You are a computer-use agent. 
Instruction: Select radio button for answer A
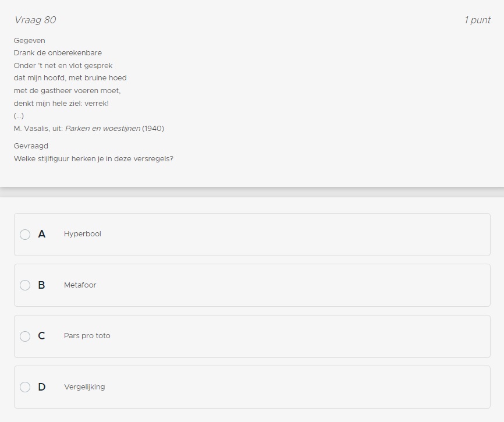pyautogui.click(x=25, y=235)
